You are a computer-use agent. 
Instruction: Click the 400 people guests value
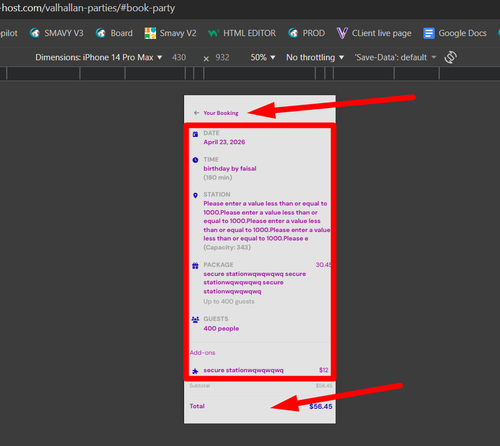click(x=221, y=328)
